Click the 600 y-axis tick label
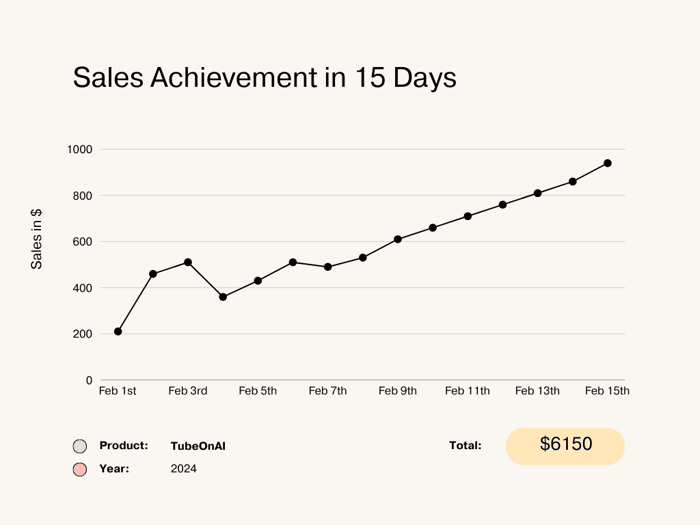This screenshot has width=700, height=525. pos(83,242)
